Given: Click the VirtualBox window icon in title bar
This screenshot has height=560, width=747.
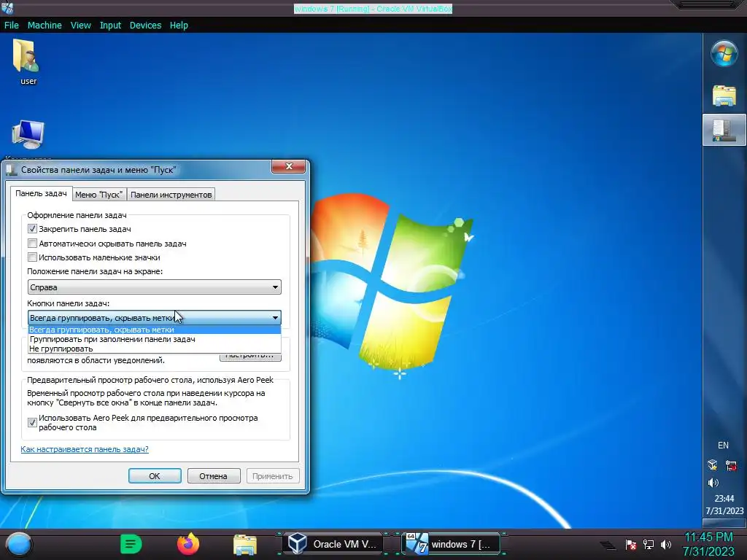Looking at the screenshot, I should [x=7, y=7].
